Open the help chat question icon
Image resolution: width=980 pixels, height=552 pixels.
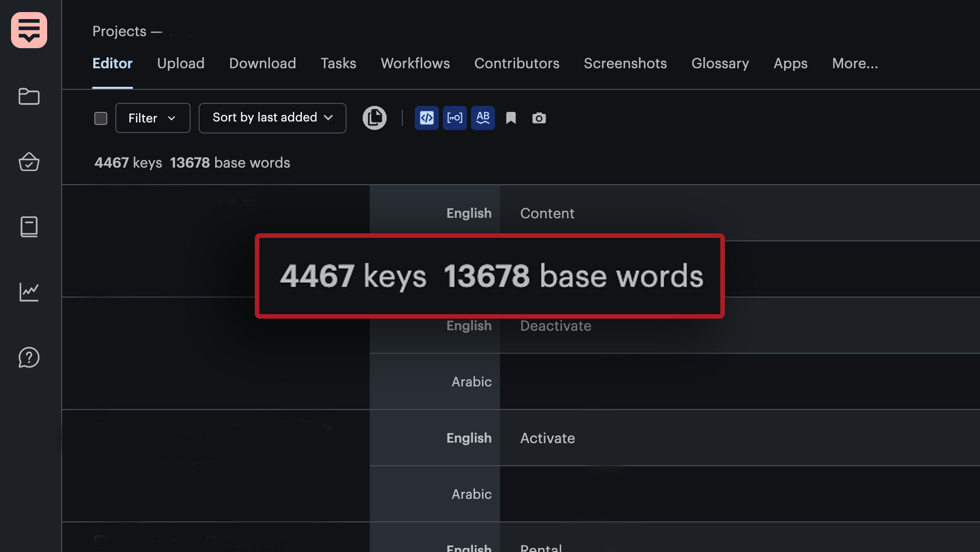pyautogui.click(x=29, y=357)
